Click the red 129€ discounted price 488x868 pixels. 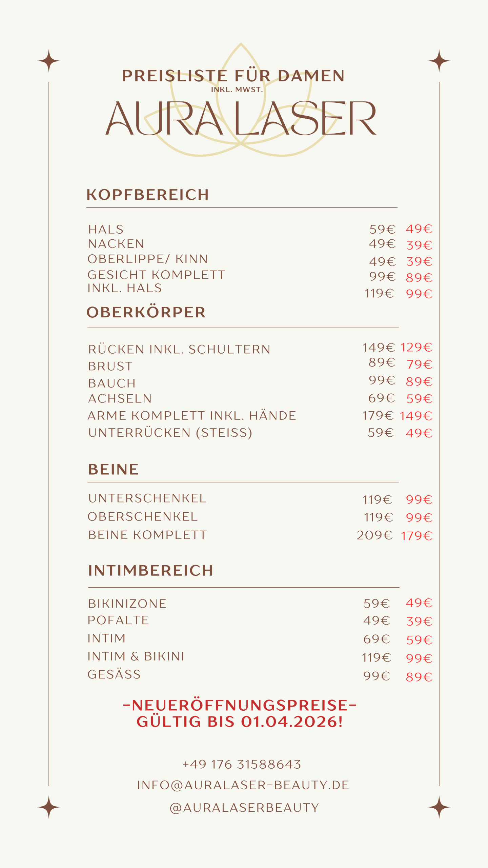coord(416,347)
